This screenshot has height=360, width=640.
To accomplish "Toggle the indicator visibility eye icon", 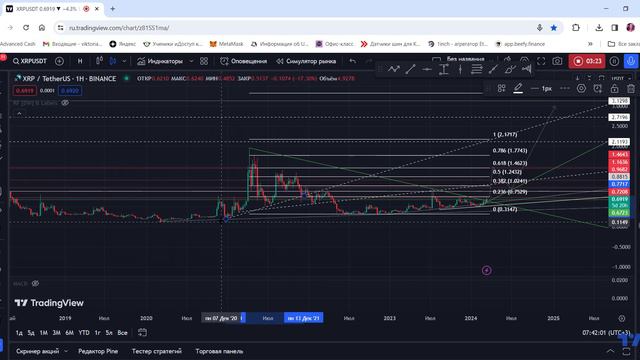I will (65, 103).
